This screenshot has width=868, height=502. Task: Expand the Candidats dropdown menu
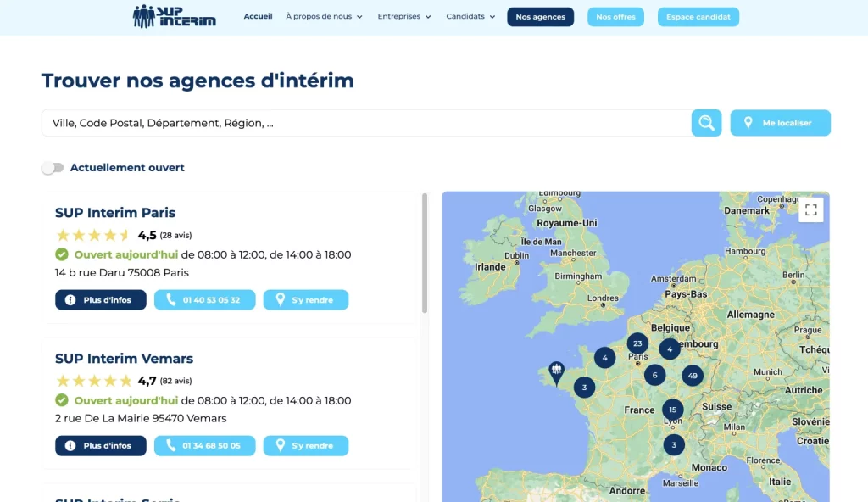click(x=470, y=17)
